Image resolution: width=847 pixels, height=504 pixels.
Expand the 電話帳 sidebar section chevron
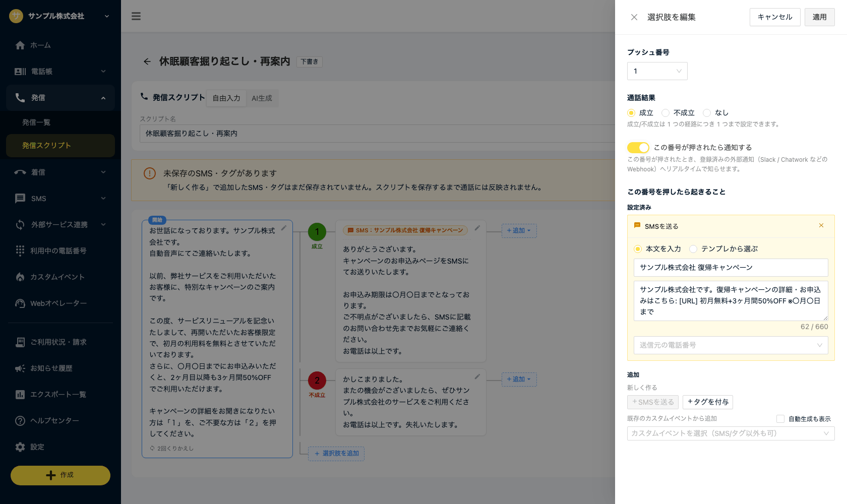point(103,72)
